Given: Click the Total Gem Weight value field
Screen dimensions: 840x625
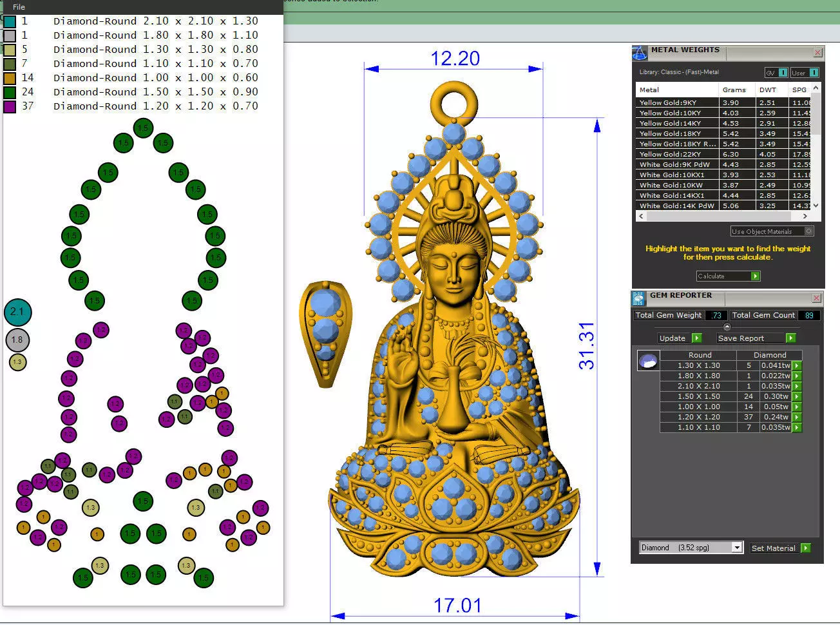Looking at the screenshot, I should pyautogui.click(x=716, y=315).
